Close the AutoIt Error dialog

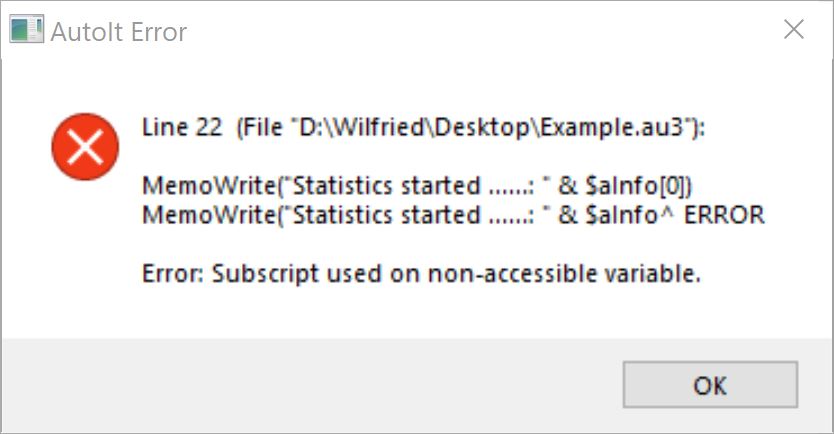[794, 29]
